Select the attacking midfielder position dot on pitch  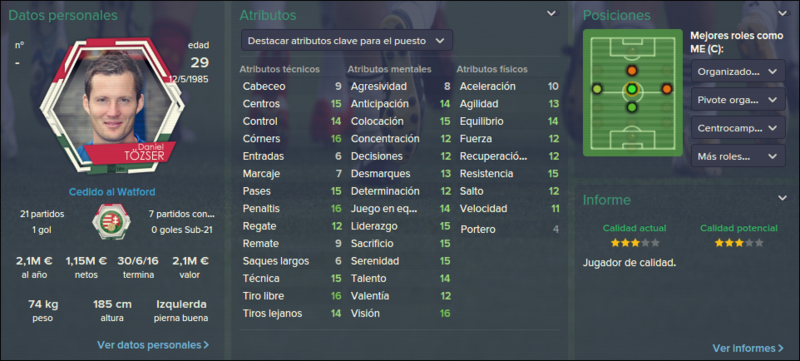(x=632, y=70)
